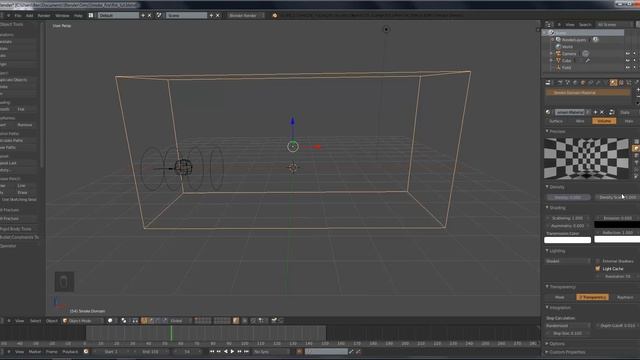Click the Cube modifier wrench icon
The height and width of the screenshot is (360, 640).
click(587, 60)
